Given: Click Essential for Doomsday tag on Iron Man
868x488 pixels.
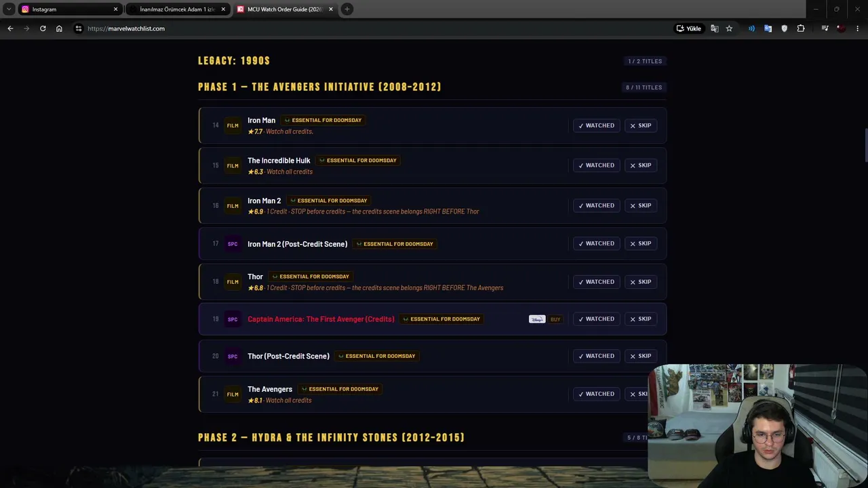Looking at the screenshot, I should [323, 120].
